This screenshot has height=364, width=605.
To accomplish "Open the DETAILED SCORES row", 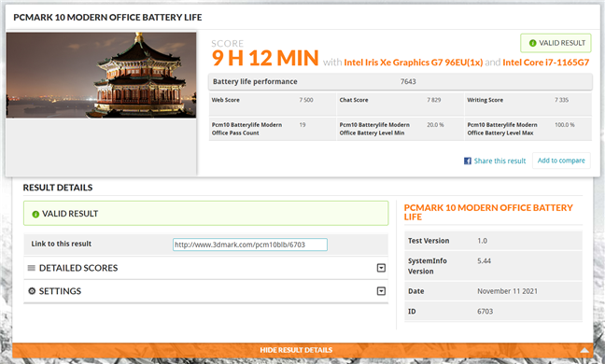I will 205,268.
